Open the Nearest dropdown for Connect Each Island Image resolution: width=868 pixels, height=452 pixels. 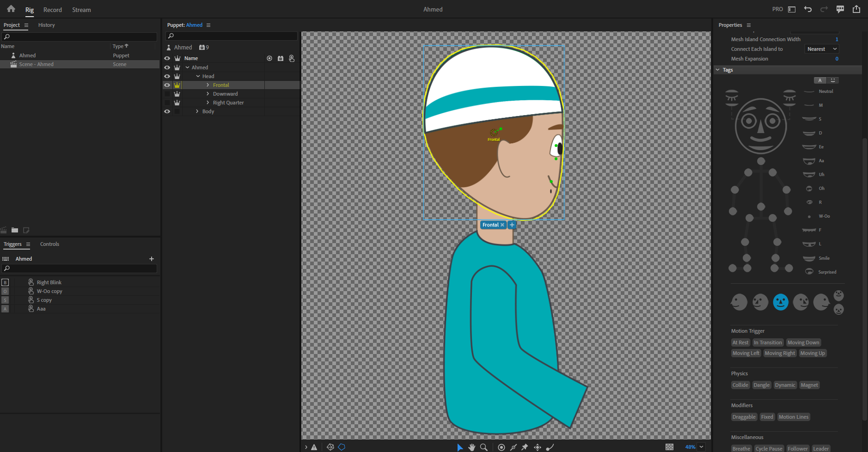coord(821,49)
